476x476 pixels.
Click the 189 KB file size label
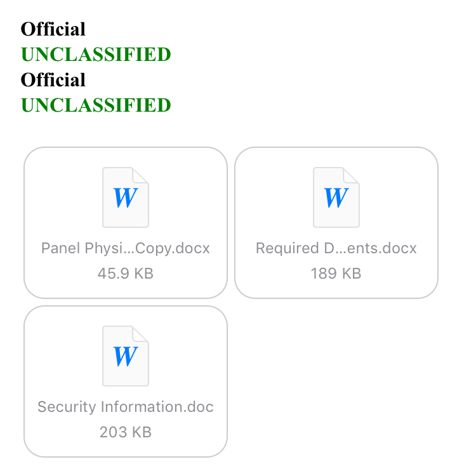[x=336, y=274]
